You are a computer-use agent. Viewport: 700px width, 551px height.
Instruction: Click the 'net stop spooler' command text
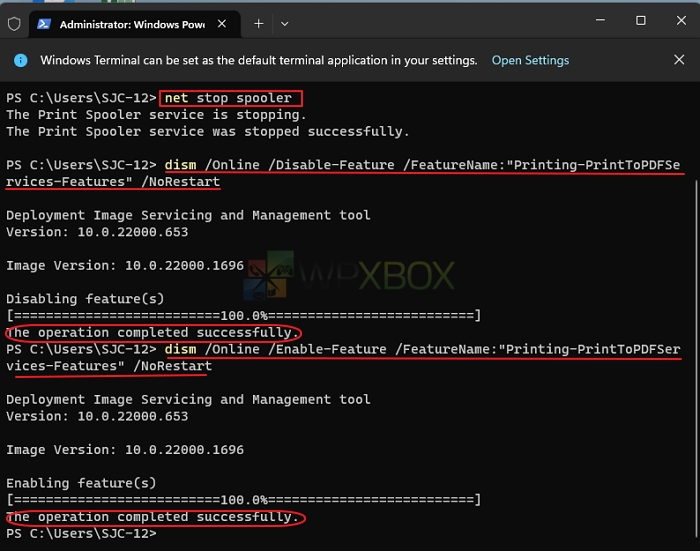[x=229, y=98]
